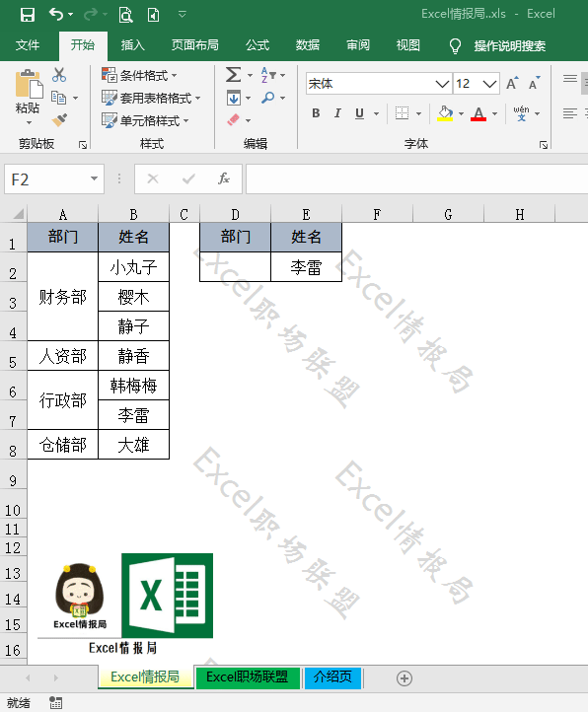Switch to the 数据 Data tab
Viewport: 588px width, 712px height.
pos(308,45)
